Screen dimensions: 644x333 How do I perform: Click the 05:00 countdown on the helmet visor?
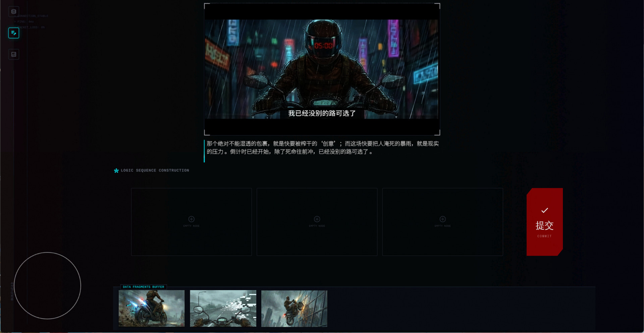click(323, 46)
